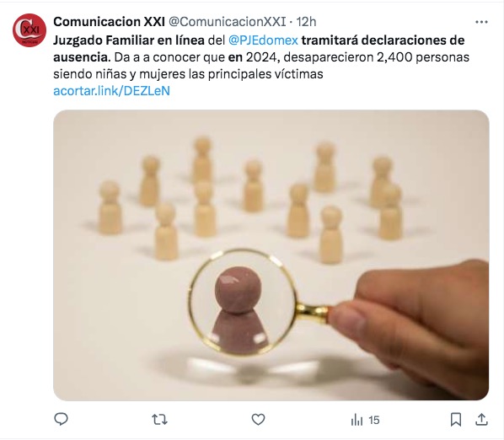Share the post via upload arrow icon
This screenshot has width=504, height=440.
[481, 420]
